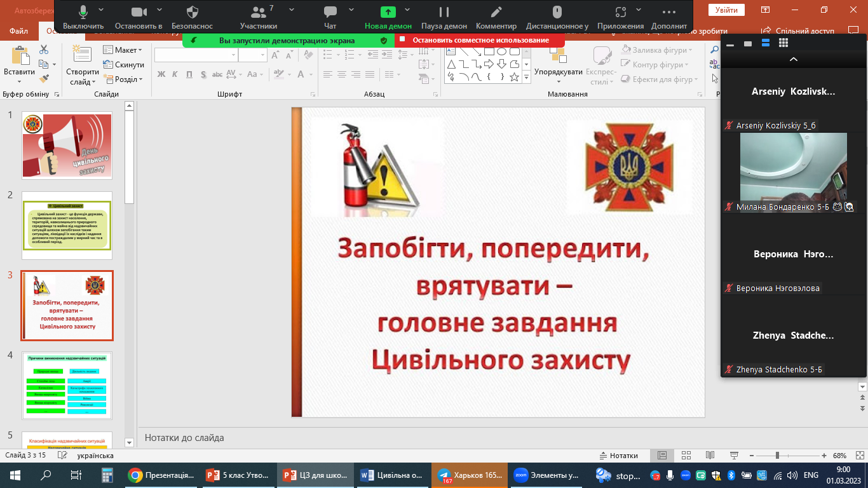Click the Увійти sign-in button
Viewport: 868px width, 488px height.
[x=727, y=10]
